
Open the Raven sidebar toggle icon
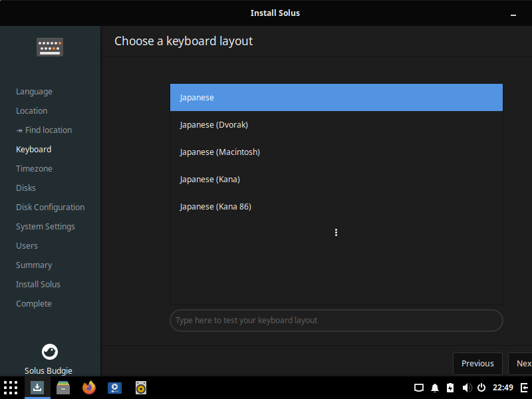(524, 388)
